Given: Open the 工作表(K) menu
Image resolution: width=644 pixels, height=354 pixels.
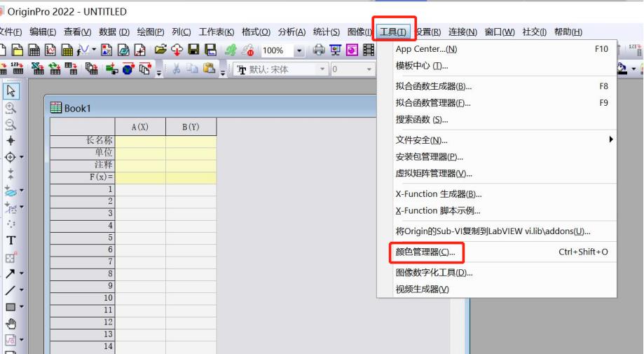Looking at the screenshot, I should (x=217, y=32).
